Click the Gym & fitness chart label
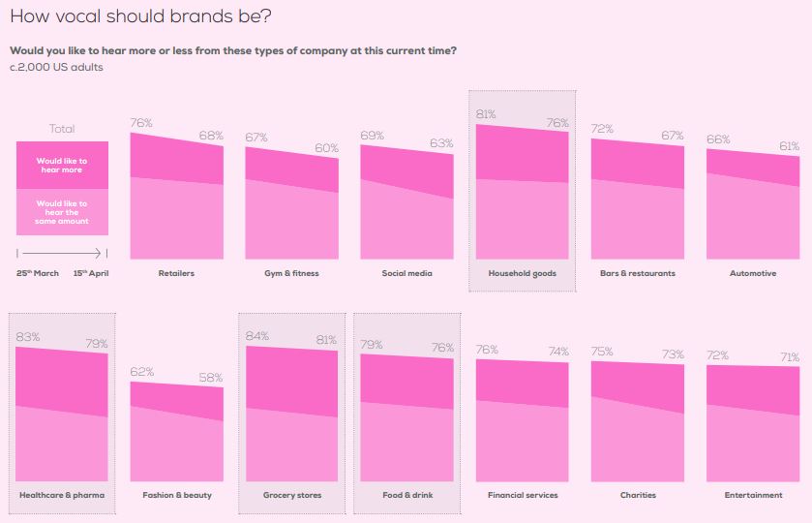This screenshot has height=523, width=812. pos(291,273)
